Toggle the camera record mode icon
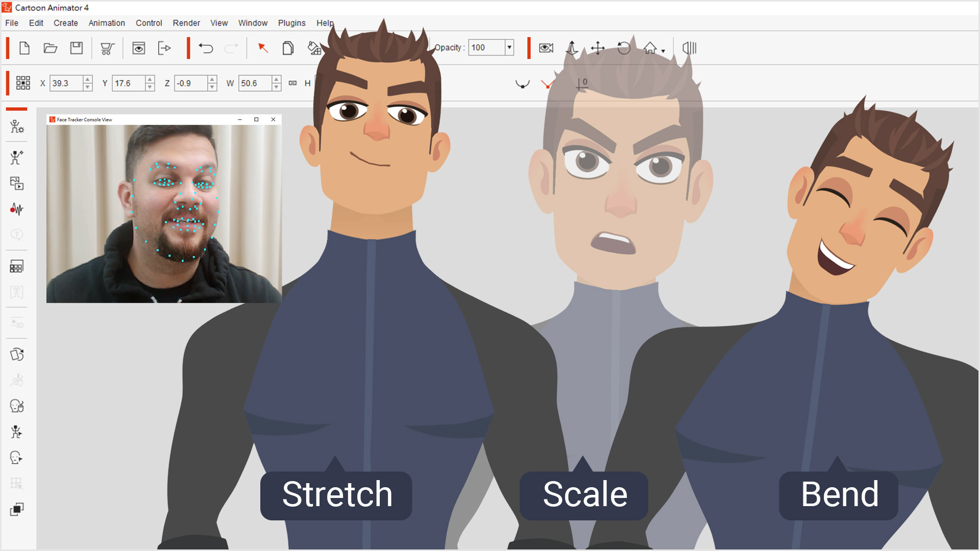The height and width of the screenshot is (551, 980). point(546,48)
